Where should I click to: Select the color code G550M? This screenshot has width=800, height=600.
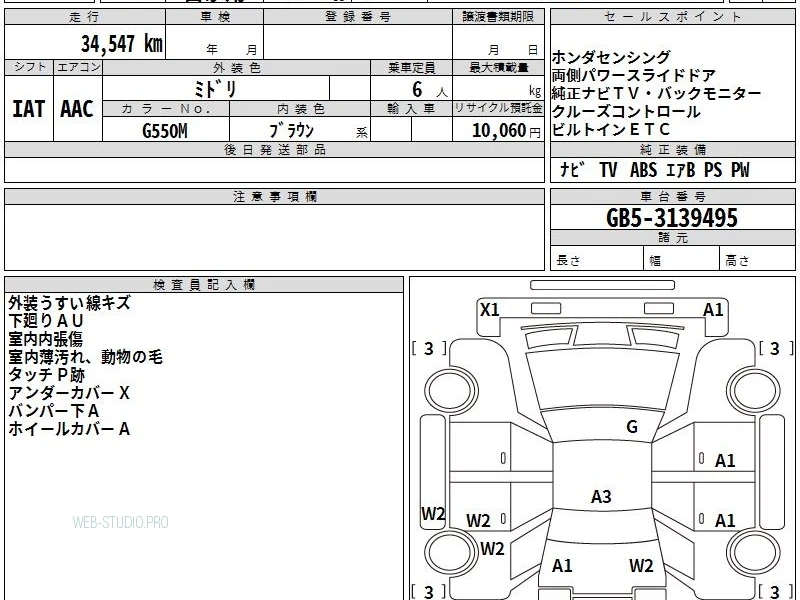tap(165, 131)
